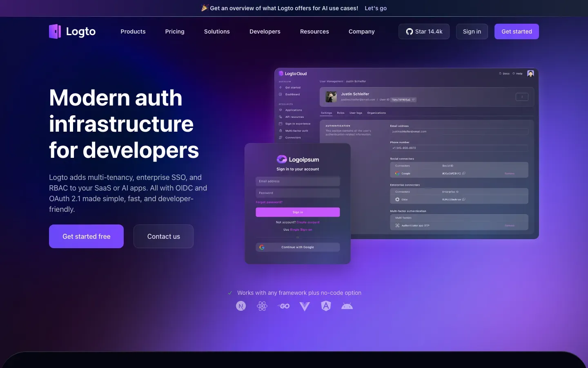Viewport: 588px width, 368px height.
Task: Go to the Pricing page
Action: coord(175,31)
